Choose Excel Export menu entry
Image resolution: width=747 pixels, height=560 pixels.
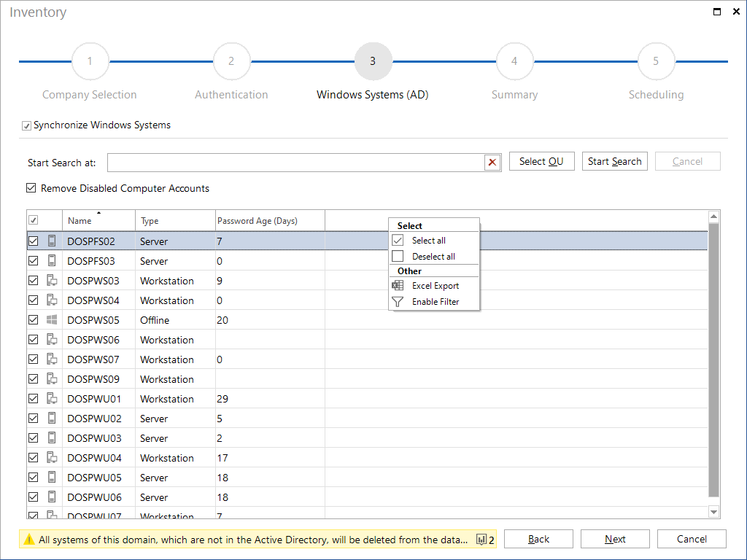point(434,286)
